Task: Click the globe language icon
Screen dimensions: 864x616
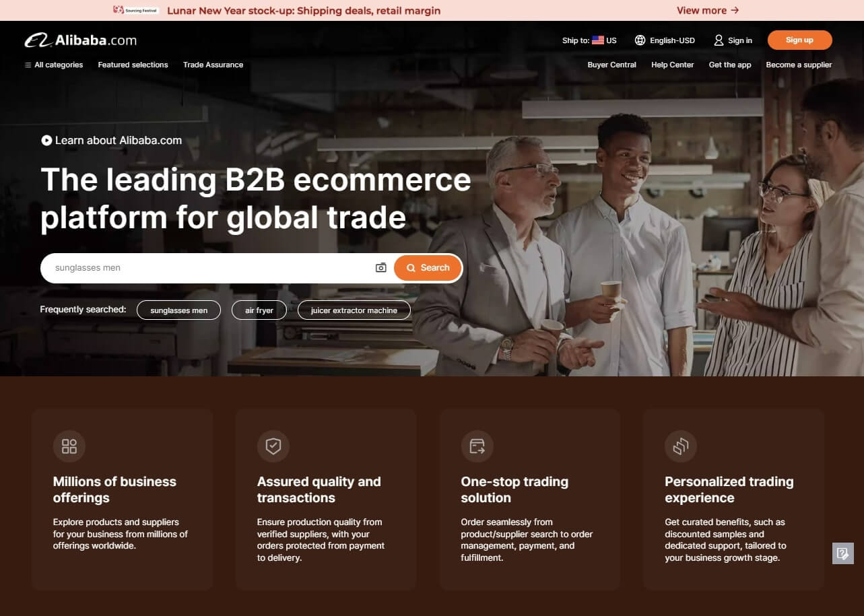Action: click(x=640, y=40)
